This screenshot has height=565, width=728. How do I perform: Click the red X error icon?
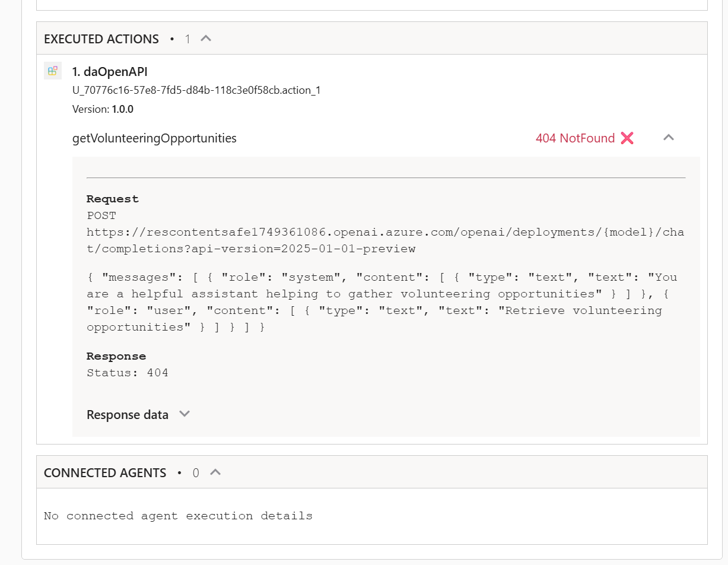pyautogui.click(x=627, y=138)
